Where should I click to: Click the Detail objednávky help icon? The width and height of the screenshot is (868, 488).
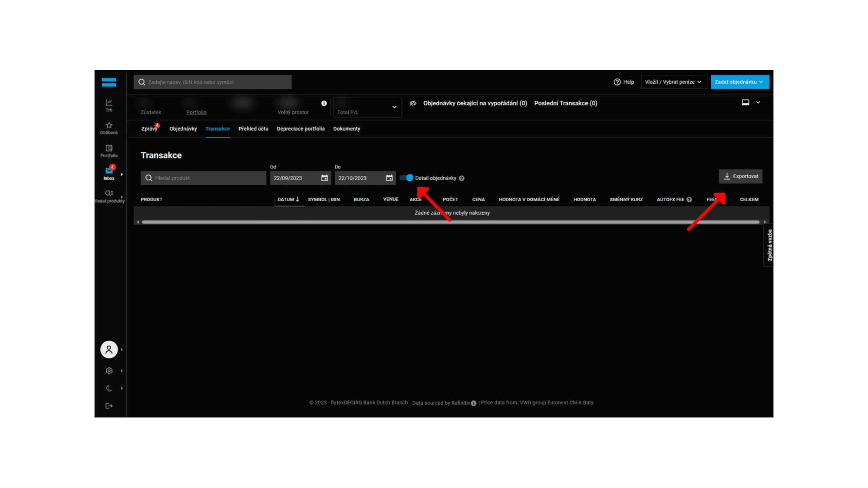462,178
